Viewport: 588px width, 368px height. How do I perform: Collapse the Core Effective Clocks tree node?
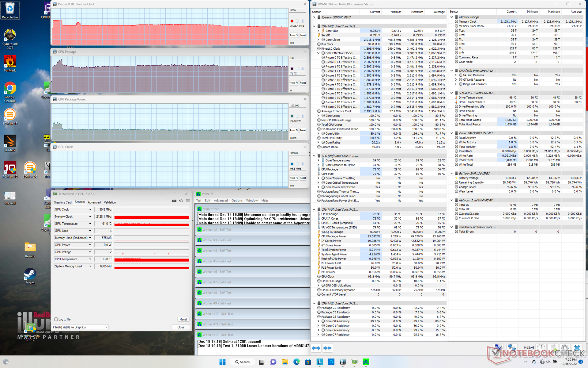(318, 53)
